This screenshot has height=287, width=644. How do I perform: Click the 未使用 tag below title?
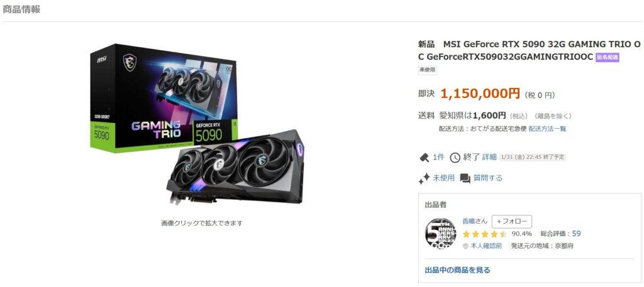pos(428,70)
